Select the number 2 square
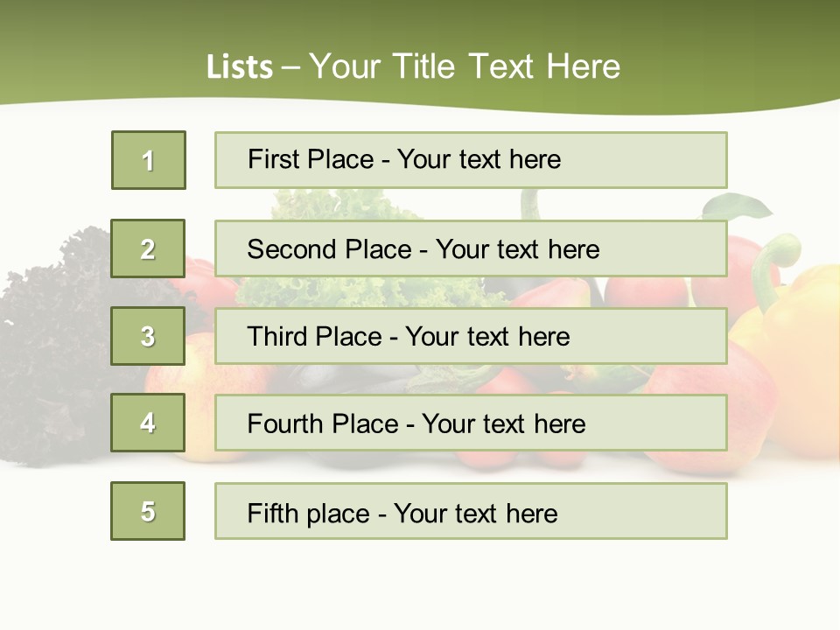 point(148,248)
